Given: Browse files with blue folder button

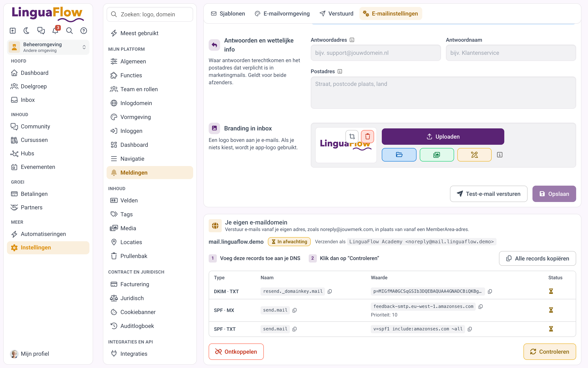Looking at the screenshot, I should (399, 155).
